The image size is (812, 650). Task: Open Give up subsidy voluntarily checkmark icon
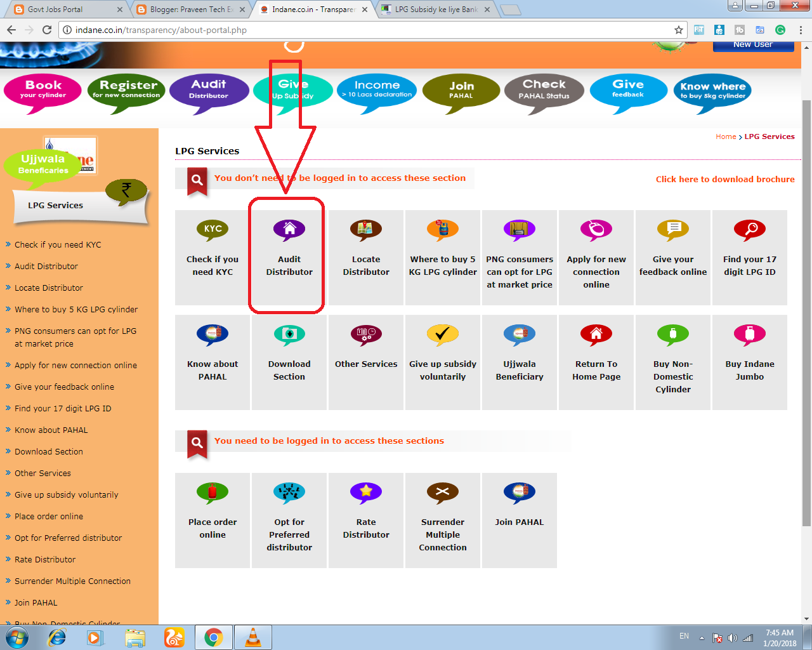[x=443, y=335]
